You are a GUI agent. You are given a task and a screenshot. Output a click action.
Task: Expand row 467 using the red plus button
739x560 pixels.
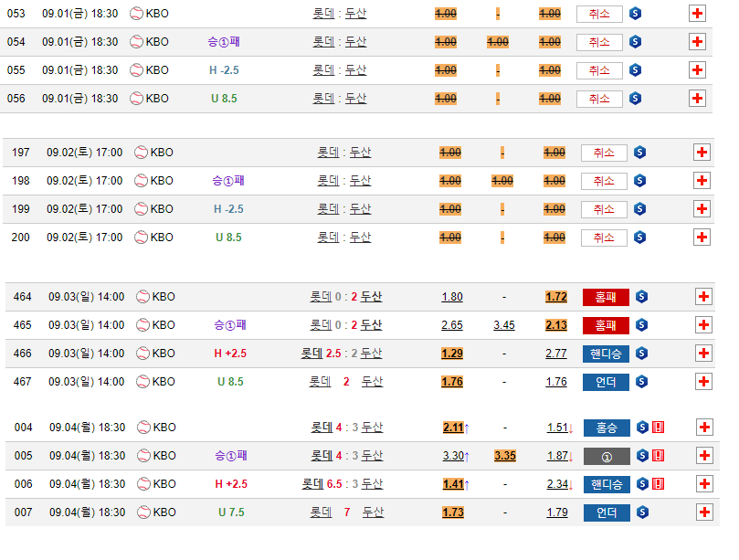[x=703, y=382]
